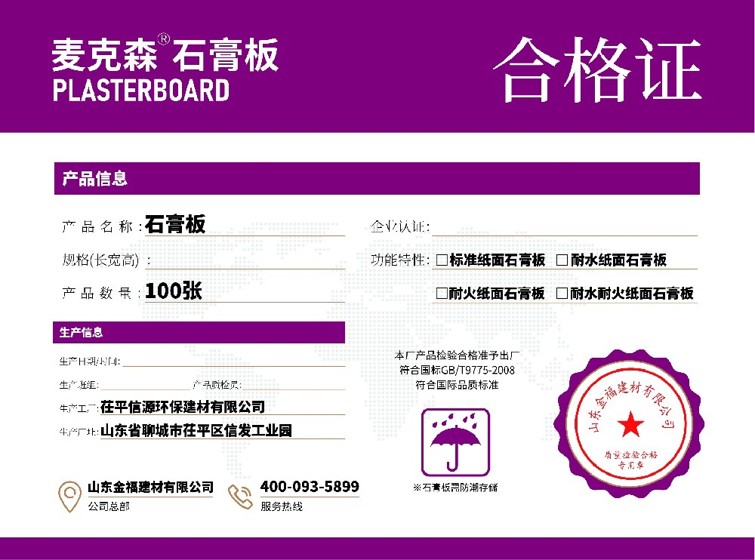This screenshot has height=560, width=755.
Task: Click the product quantity value 100张
Action: point(174,291)
